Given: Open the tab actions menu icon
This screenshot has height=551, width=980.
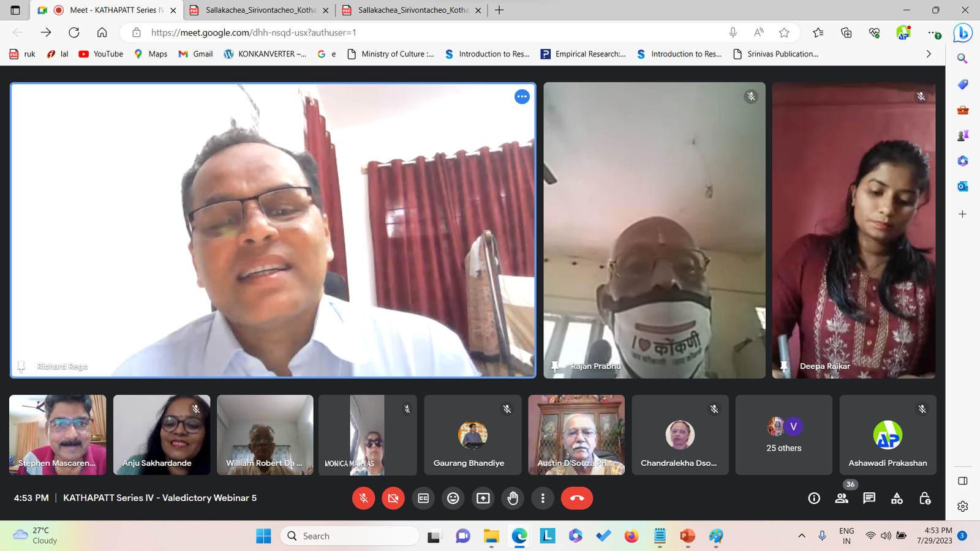Looking at the screenshot, I should (15, 10).
